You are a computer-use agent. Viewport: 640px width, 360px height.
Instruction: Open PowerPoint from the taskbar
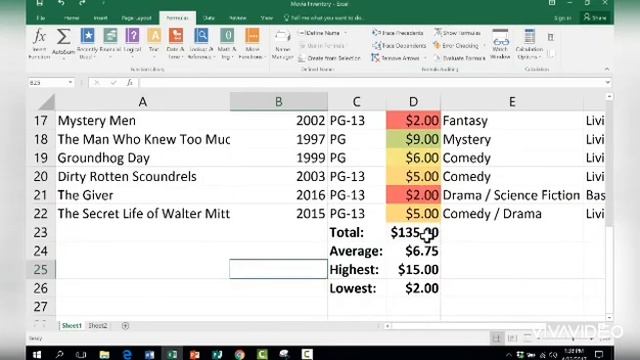(194, 354)
